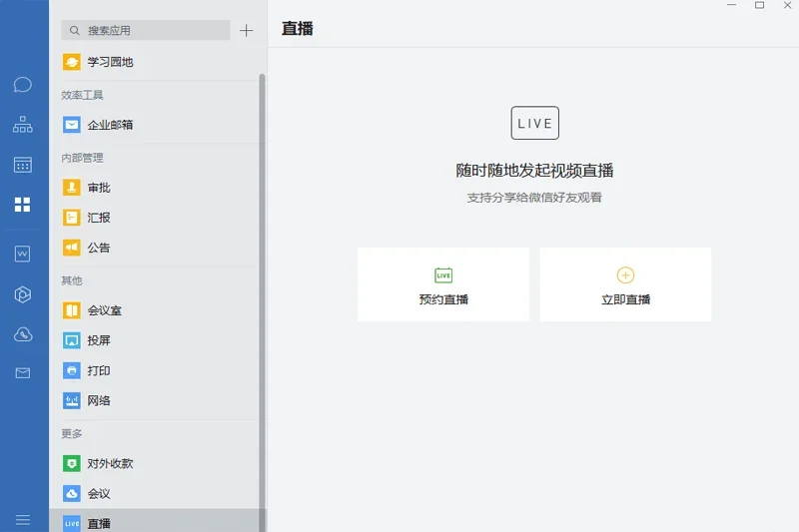Select 汇报 in the app list
The width and height of the screenshot is (799, 532).
tap(158, 218)
